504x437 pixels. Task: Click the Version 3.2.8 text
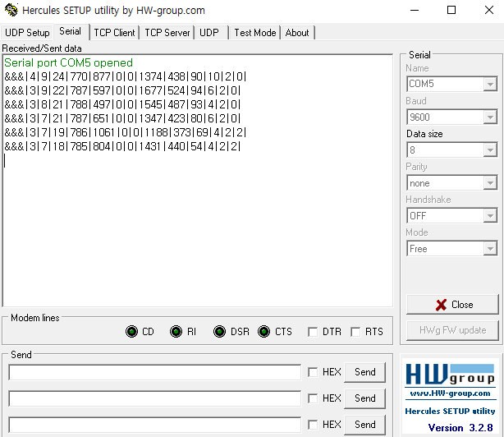click(460, 428)
